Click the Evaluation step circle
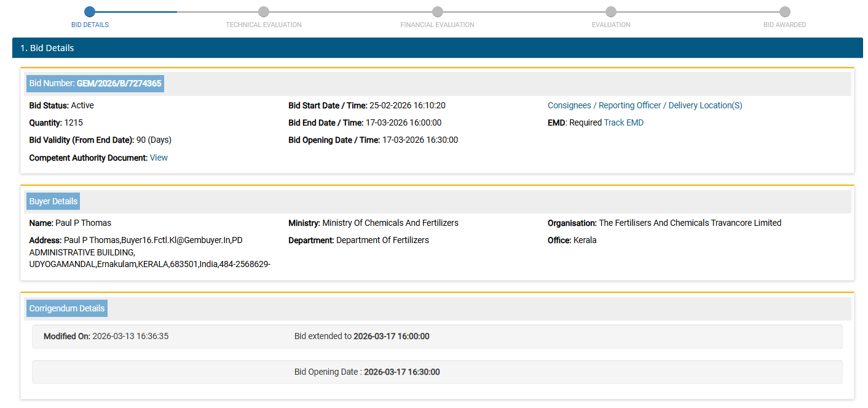This screenshot has width=868, height=408. coord(611,12)
